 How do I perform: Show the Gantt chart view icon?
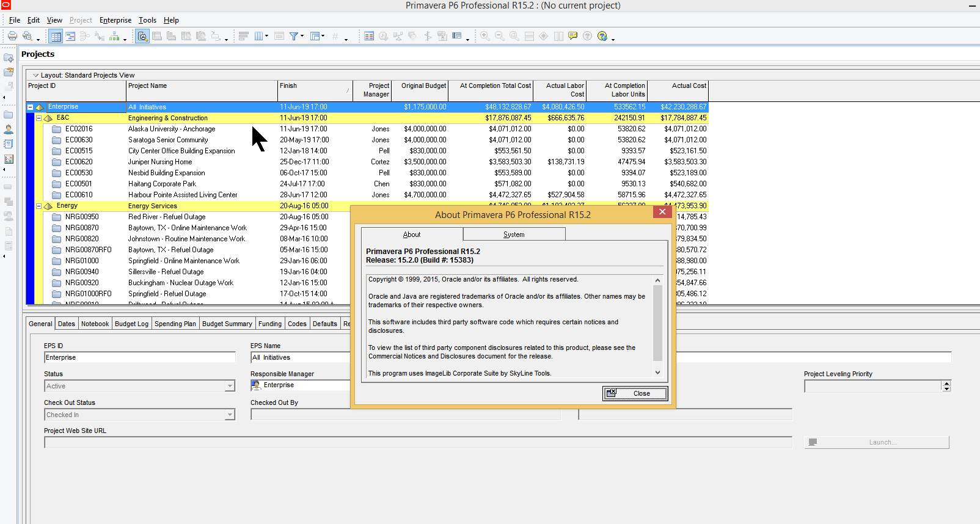pyautogui.click(x=70, y=36)
